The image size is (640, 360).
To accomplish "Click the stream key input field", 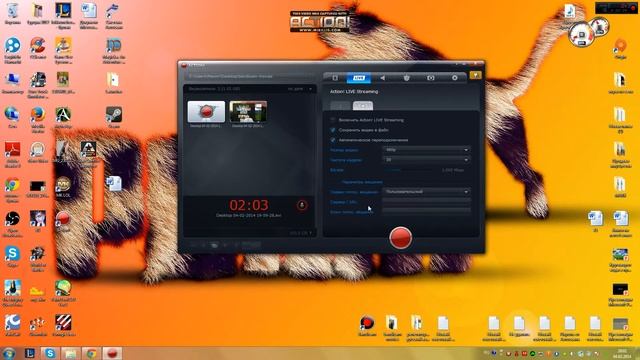I will (427, 211).
